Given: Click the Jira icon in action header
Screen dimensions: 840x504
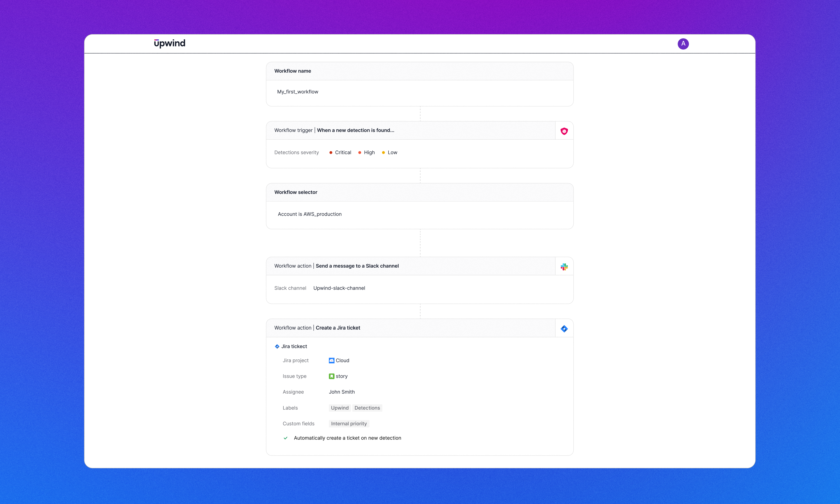Looking at the screenshot, I should pyautogui.click(x=564, y=328).
